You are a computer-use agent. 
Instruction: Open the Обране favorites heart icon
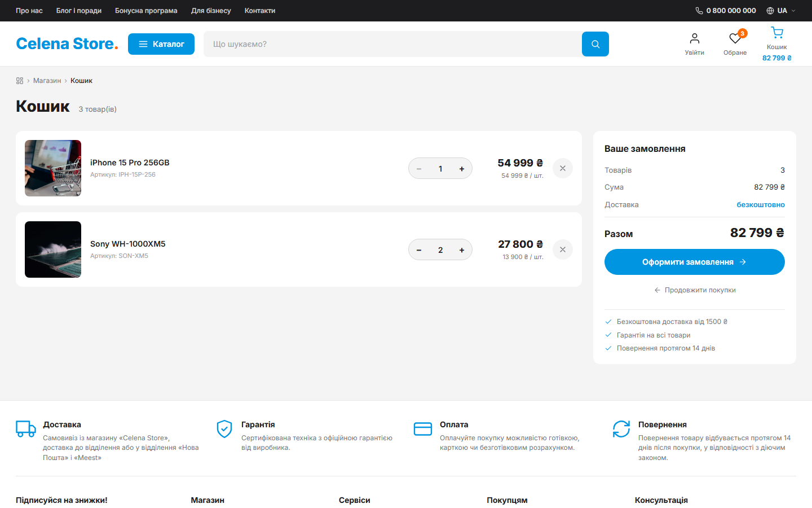(x=735, y=44)
